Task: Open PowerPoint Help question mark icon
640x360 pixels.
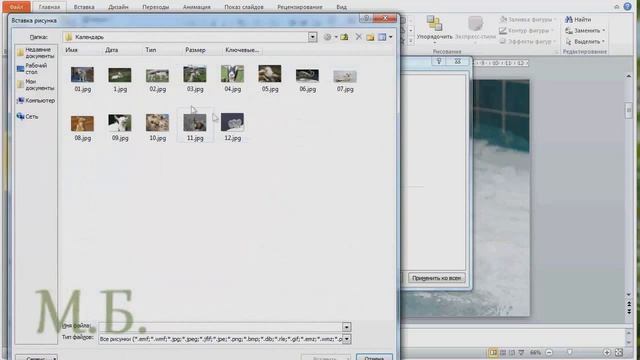Action: [x=628, y=7]
